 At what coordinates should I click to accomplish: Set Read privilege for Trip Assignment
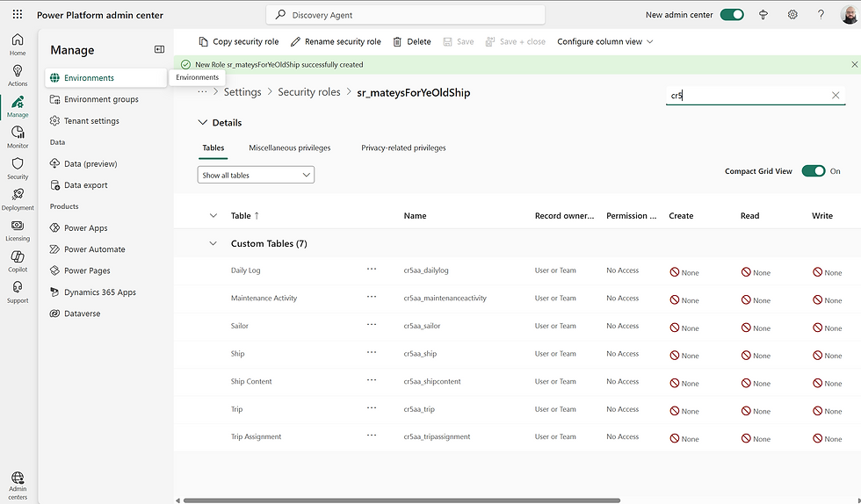pyautogui.click(x=756, y=439)
